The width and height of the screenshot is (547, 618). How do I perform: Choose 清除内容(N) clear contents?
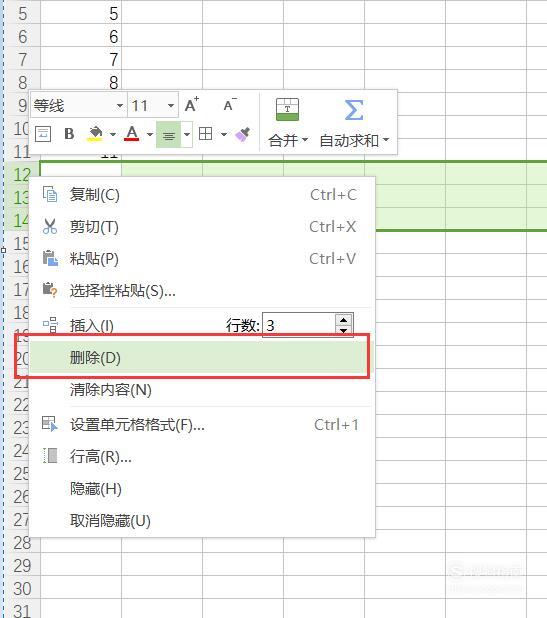[202, 390]
